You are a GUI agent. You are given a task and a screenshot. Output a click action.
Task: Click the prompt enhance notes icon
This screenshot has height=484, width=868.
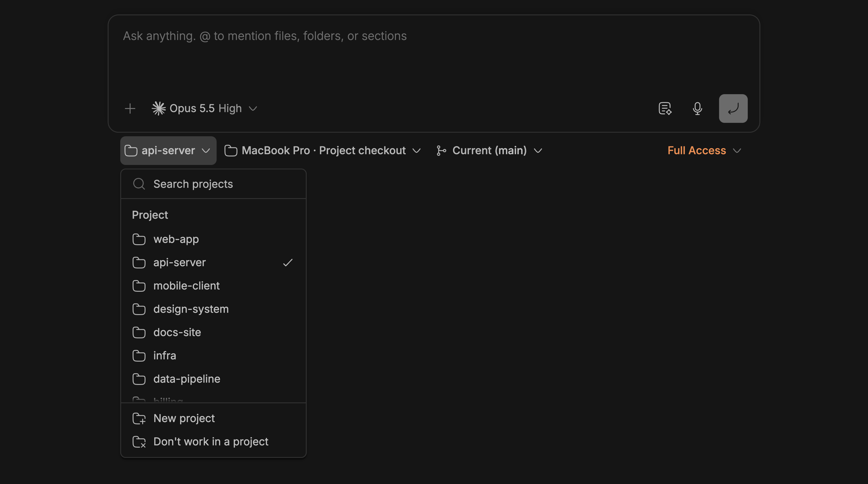[665, 108]
